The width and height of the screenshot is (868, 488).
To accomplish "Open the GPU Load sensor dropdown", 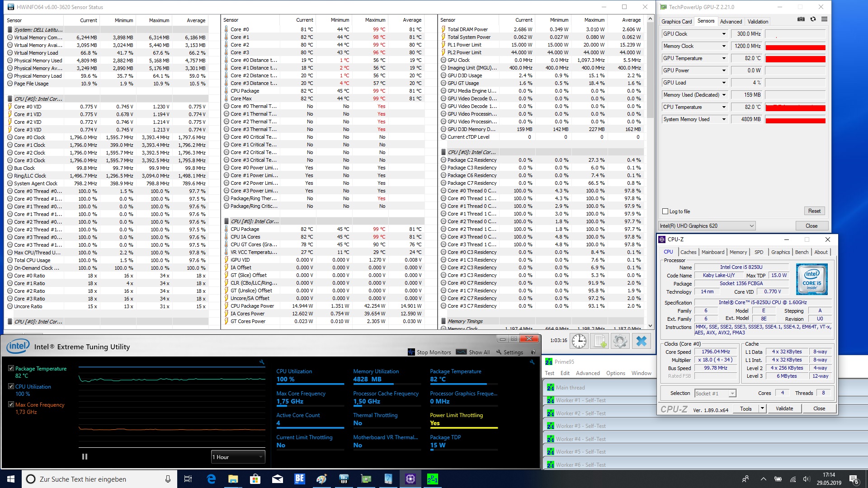I will pyautogui.click(x=724, y=83).
